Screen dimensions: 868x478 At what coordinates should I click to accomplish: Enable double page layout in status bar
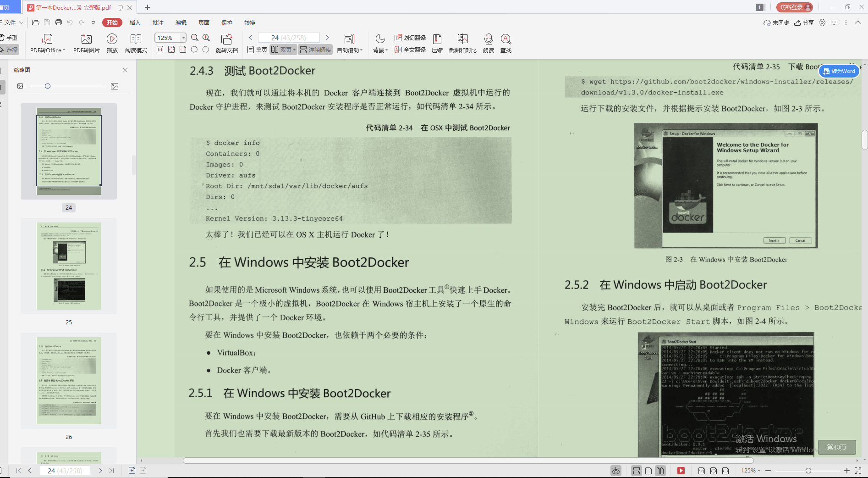[x=660, y=471]
